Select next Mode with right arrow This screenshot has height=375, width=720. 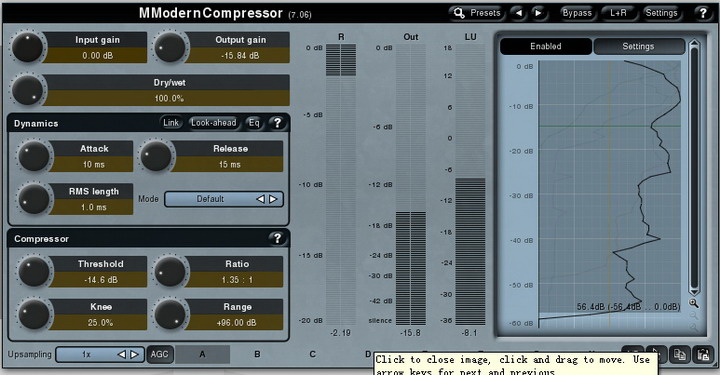pyautogui.click(x=273, y=199)
